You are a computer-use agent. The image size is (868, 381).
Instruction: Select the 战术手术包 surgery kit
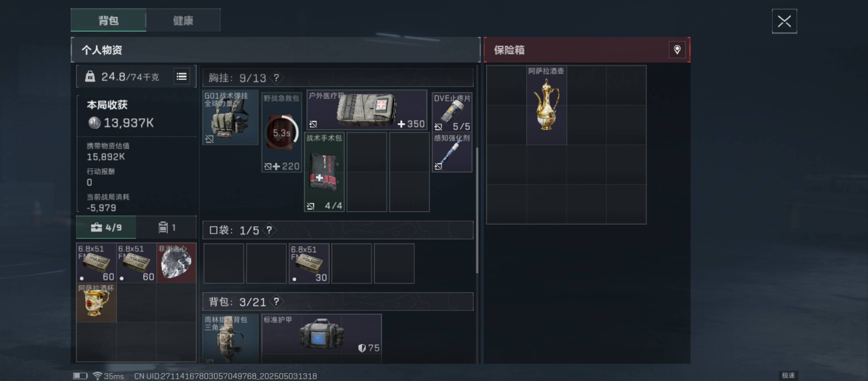tap(324, 172)
